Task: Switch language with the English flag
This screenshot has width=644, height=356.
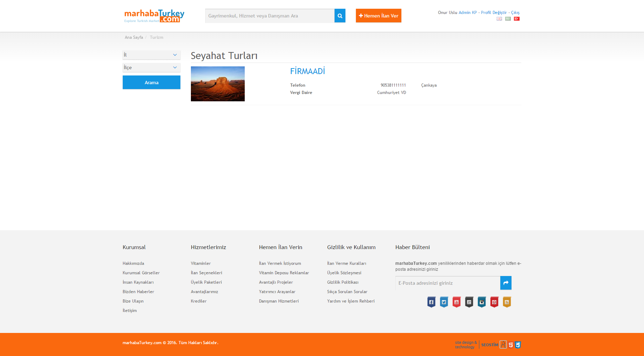Action: (x=499, y=19)
